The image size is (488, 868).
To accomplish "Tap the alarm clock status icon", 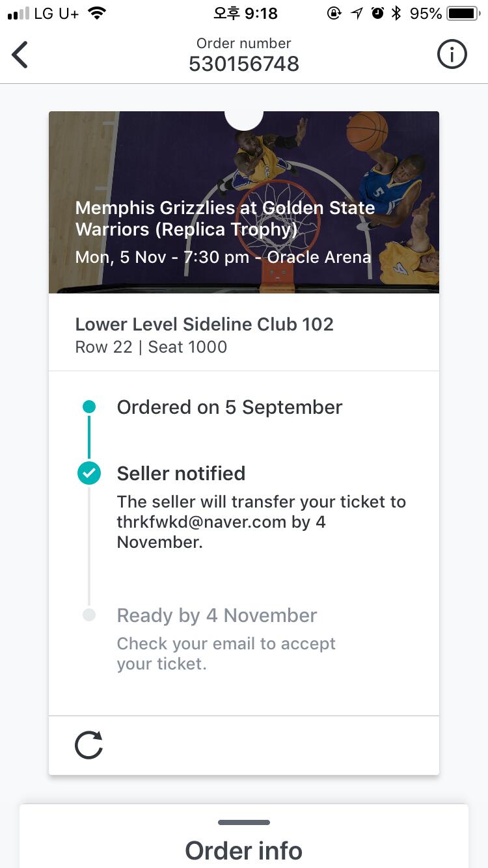I will tap(377, 13).
